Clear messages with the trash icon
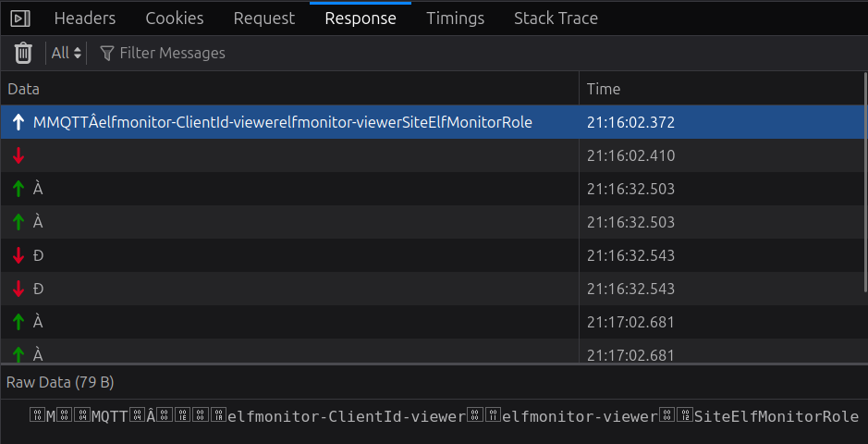 tap(24, 54)
